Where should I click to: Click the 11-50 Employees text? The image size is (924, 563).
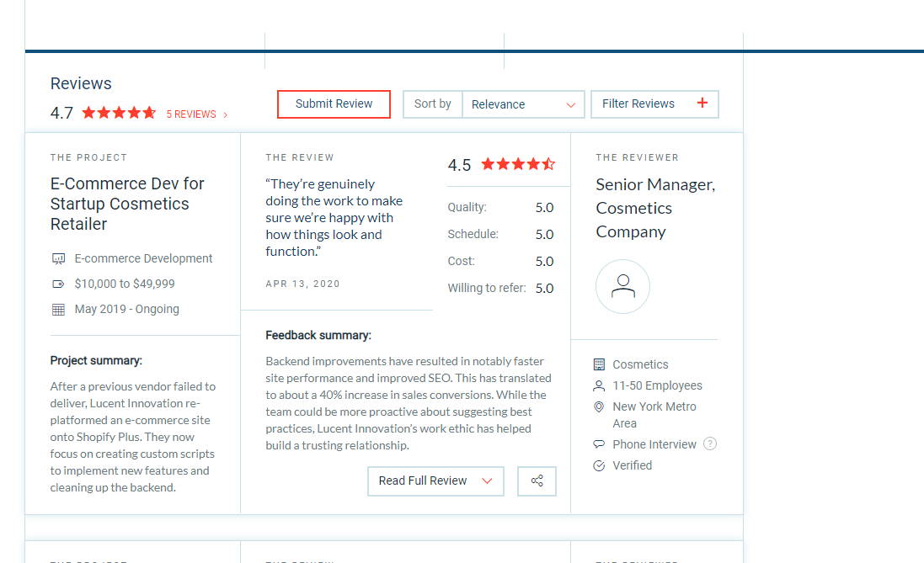[658, 385]
